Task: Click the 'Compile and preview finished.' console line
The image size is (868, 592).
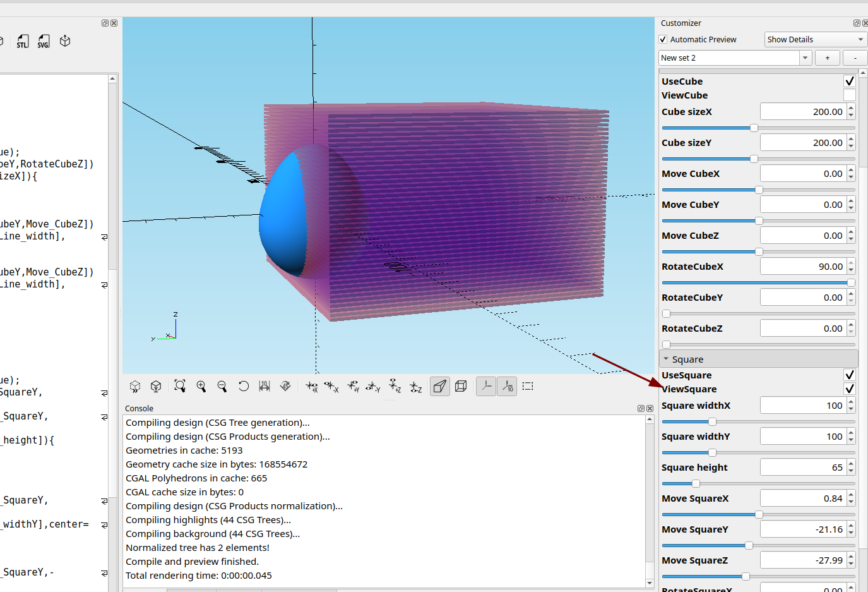Action: [193, 562]
